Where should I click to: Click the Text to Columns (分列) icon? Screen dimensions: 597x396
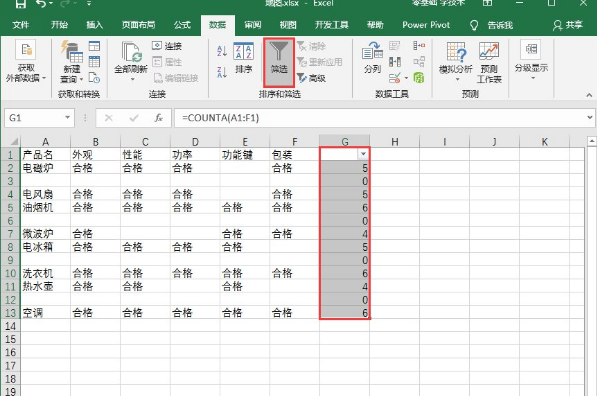(x=372, y=58)
